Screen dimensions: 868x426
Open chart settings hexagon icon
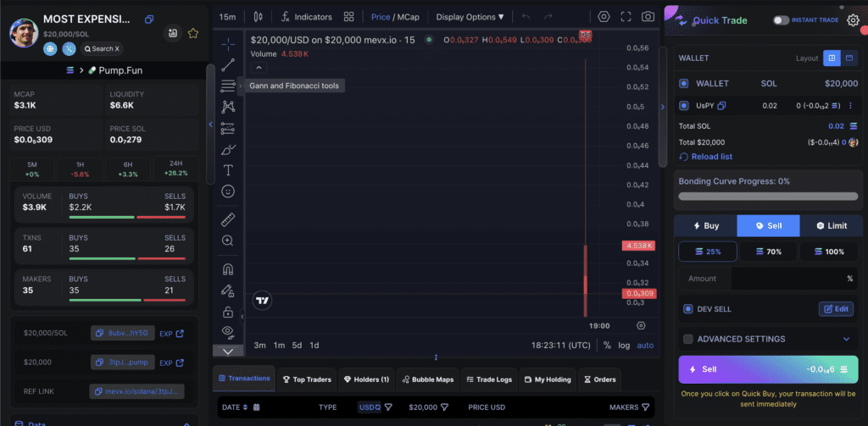[x=604, y=17]
